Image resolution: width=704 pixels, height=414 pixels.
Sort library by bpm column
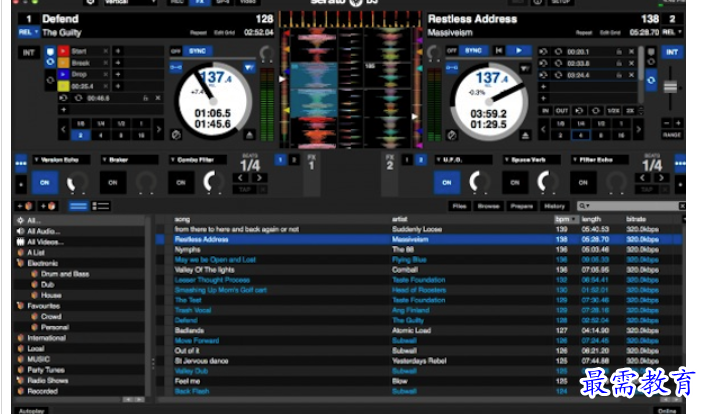pyautogui.click(x=565, y=219)
